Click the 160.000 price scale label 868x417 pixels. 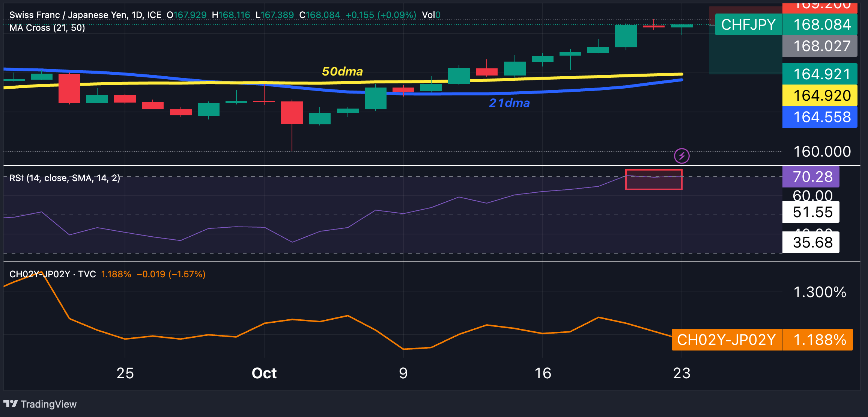tap(821, 151)
